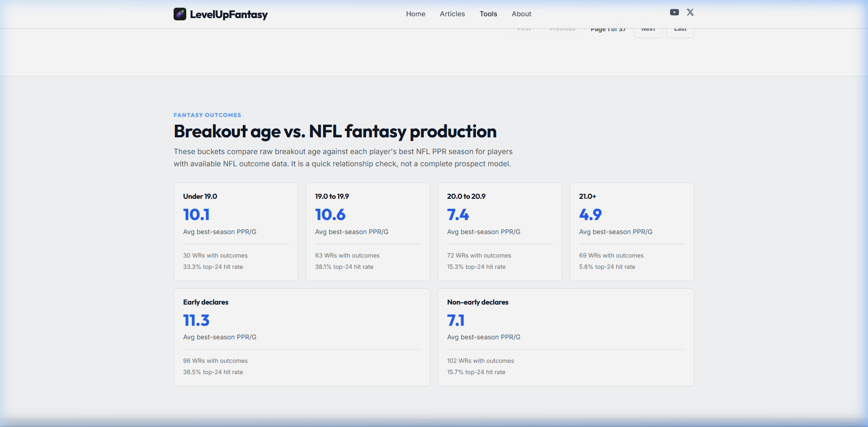Click '33.3% top-24 hit rate'
Image resolution: width=868 pixels, height=427 pixels.
(213, 267)
